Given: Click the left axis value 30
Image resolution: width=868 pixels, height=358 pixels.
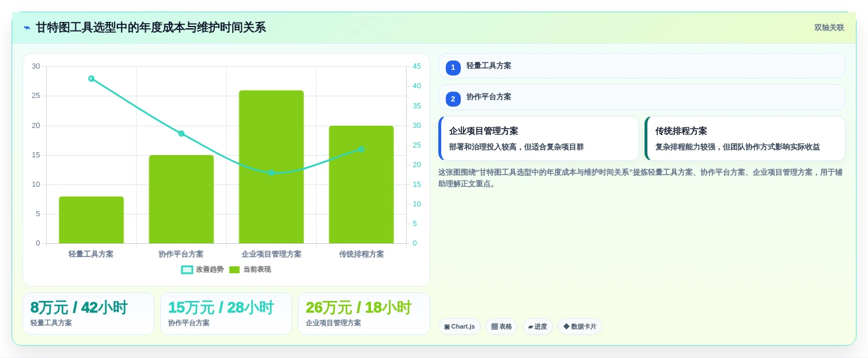Looking at the screenshot, I should (x=36, y=66).
